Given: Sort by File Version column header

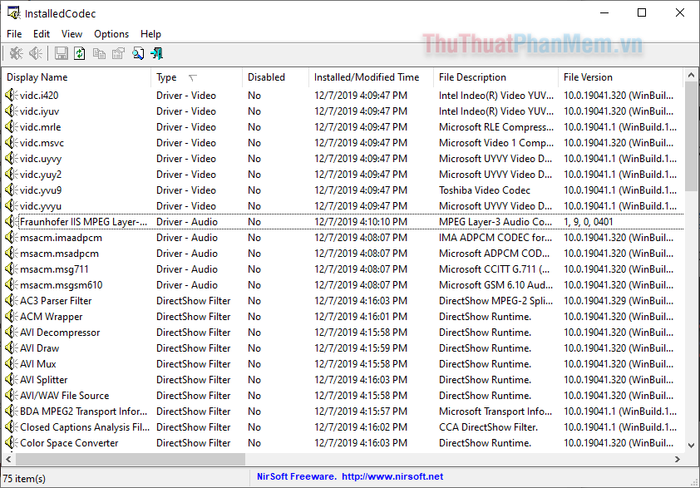Looking at the screenshot, I should click(621, 77).
